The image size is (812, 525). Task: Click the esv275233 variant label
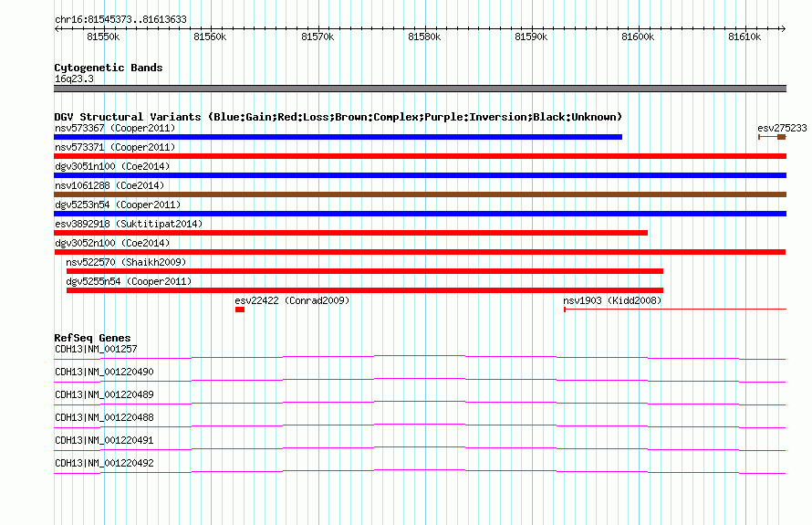pos(782,128)
